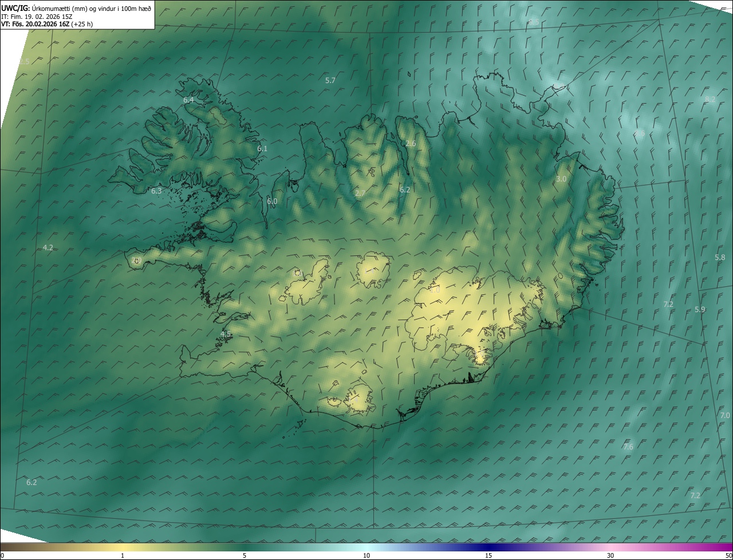Image resolution: width=733 pixels, height=560 pixels.
Task: Click the 6.4 value label over the Westfjords
Action: click(x=188, y=100)
